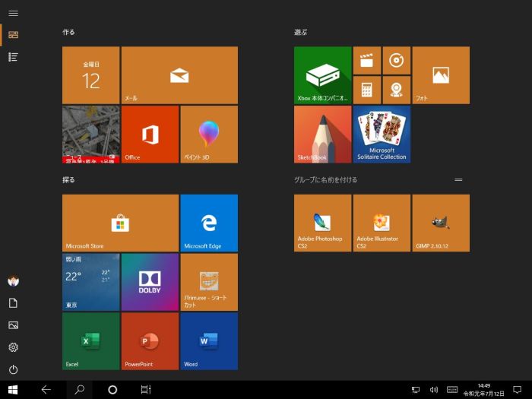Click the taskbar search magnifier button
Viewport: 532px width, 399px height.
pos(78,390)
